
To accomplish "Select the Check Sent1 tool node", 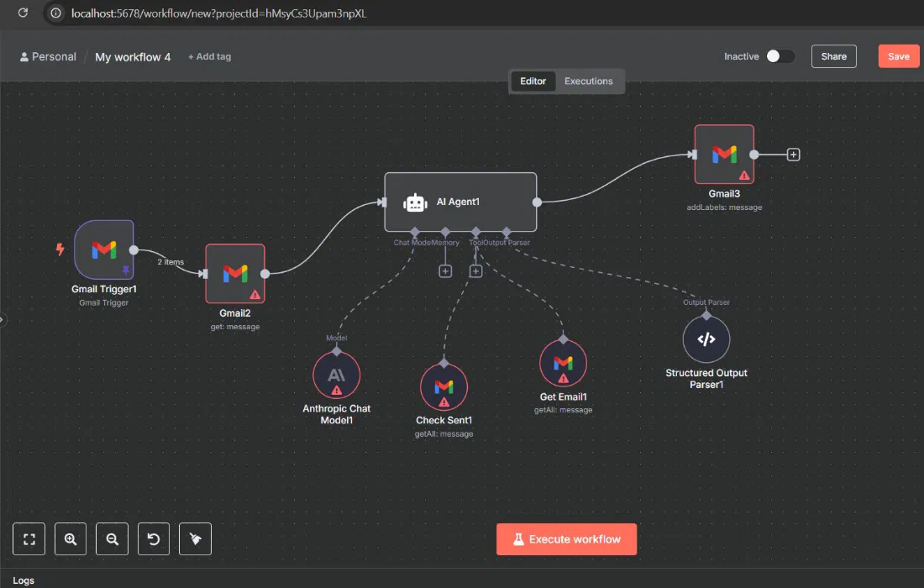I will pos(444,386).
